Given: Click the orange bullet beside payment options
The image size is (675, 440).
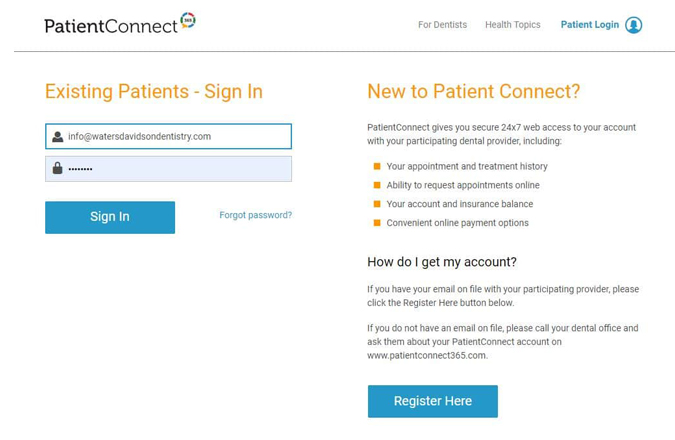Looking at the screenshot, I should tap(377, 223).
